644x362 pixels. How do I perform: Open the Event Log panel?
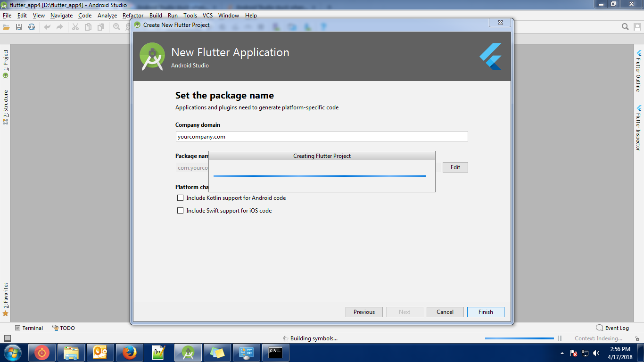pyautogui.click(x=612, y=328)
